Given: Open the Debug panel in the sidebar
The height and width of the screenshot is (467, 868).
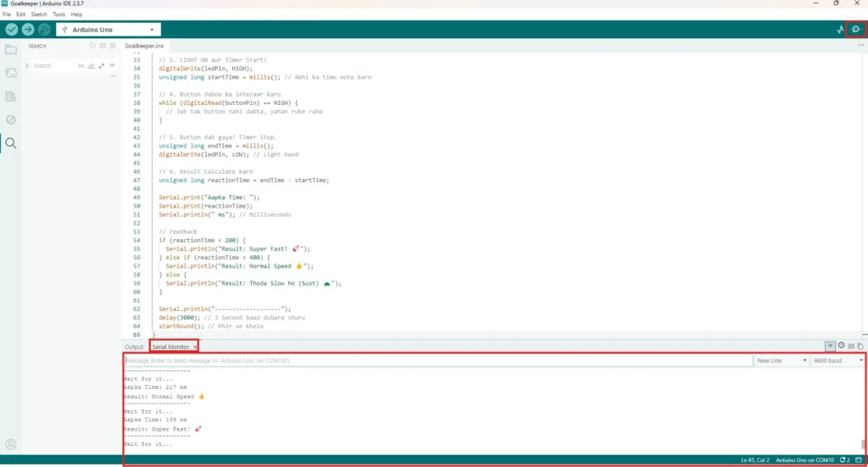Looking at the screenshot, I should pyautogui.click(x=11, y=120).
